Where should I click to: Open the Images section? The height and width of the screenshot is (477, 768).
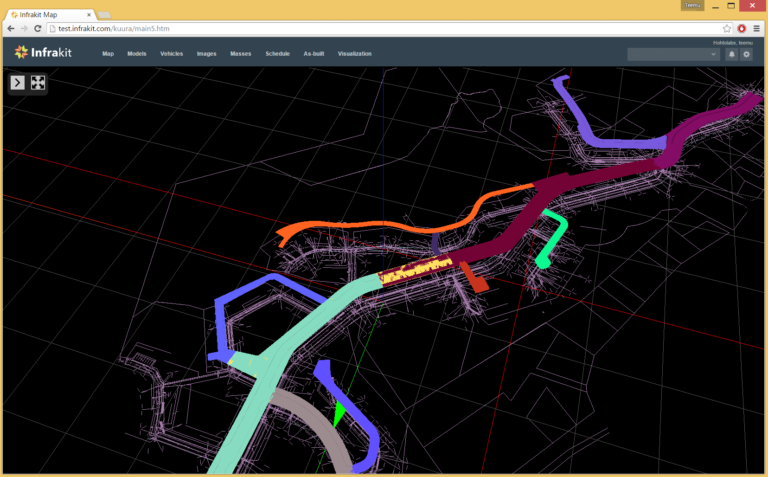coord(206,53)
